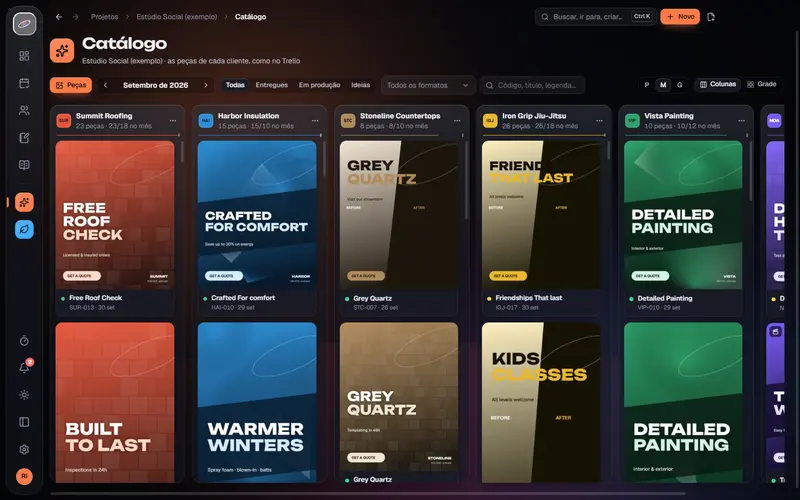Image resolution: width=800 pixels, height=500 pixels.
Task: Open Estúdio Social (exemplo) breadcrumb link
Action: coord(177,17)
